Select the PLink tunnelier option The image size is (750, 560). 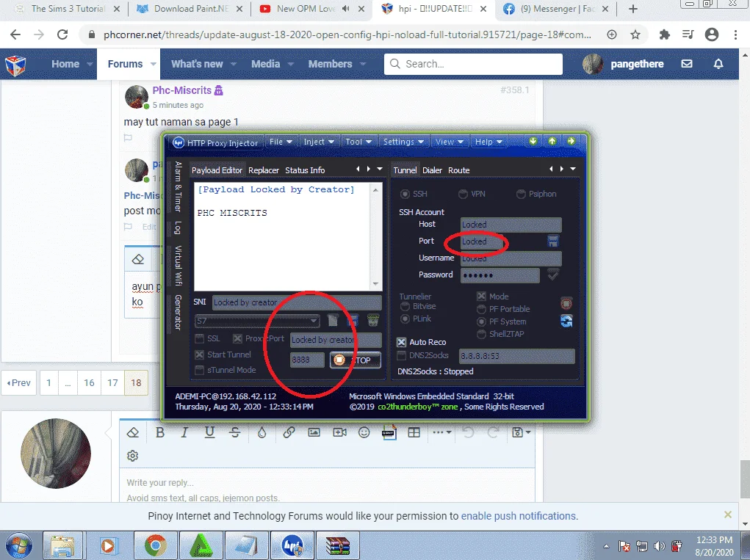point(405,319)
